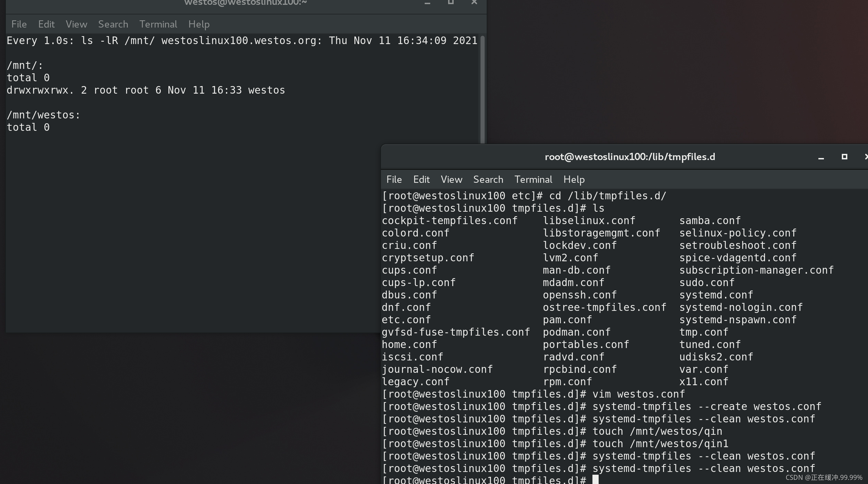The image size is (868, 484).
Task: Open Terminal menu in westos terminal window
Action: (158, 24)
